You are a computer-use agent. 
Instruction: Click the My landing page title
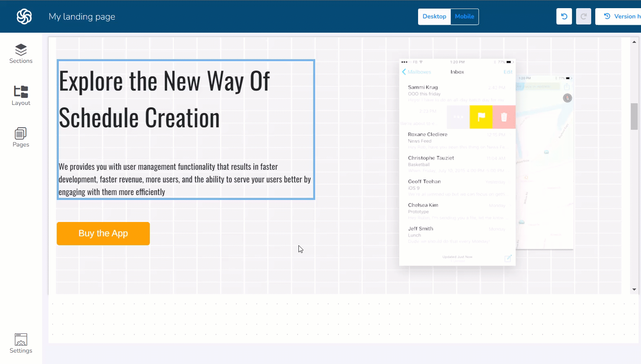coord(82,17)
